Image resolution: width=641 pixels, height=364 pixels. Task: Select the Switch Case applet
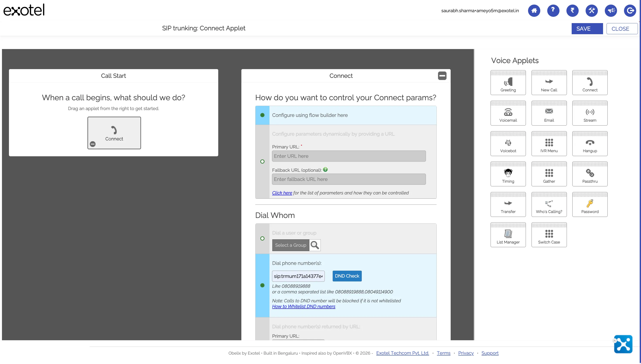coord(549,235)
